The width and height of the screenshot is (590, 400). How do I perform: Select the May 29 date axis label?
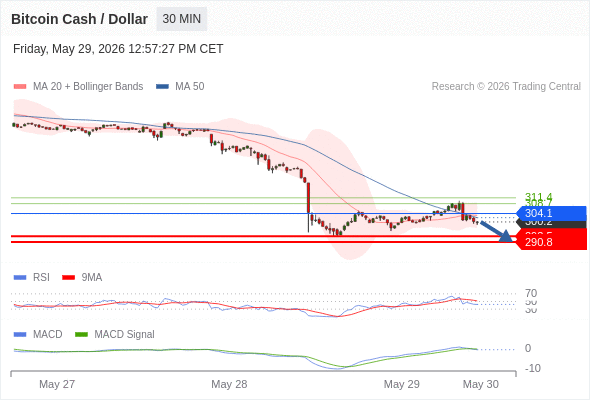click(401, 384)
